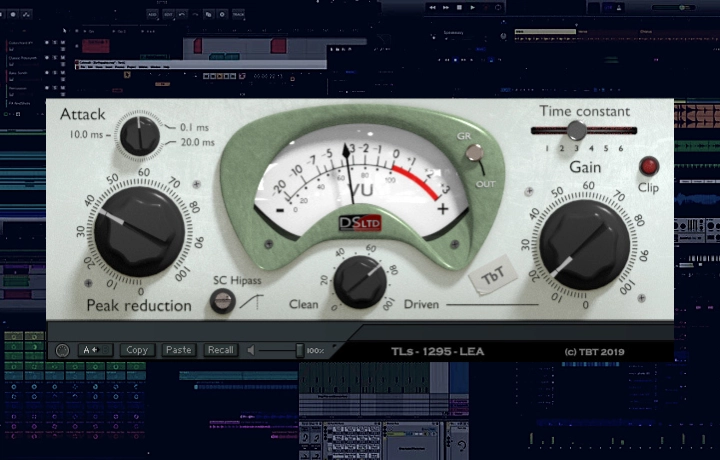Click the red Clip indicator light
The width and height of the screenshot is (720, 460).
coord(648,166)
